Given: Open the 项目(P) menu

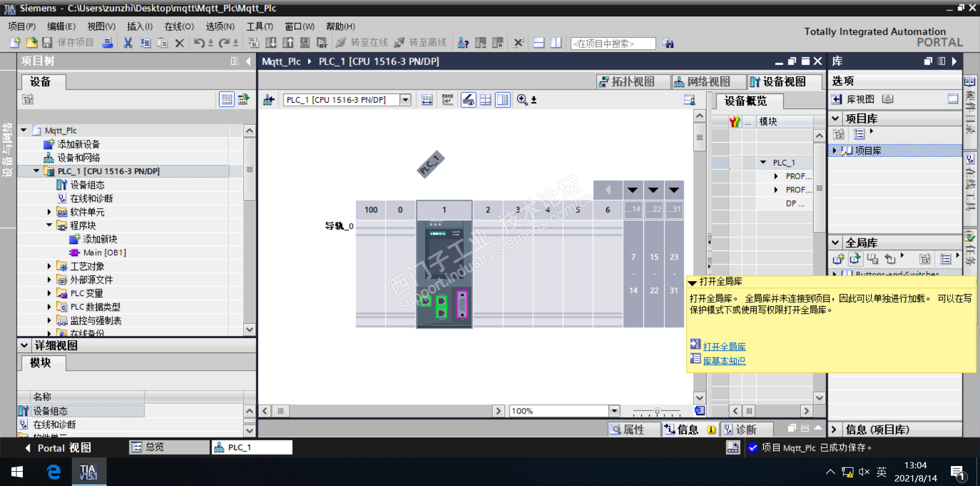Looking at the screenshot, I should tap(22, 26).
